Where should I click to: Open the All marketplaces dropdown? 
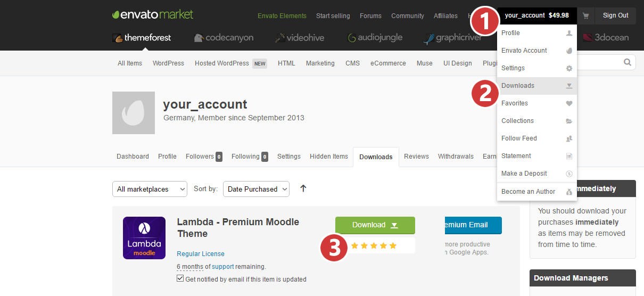[x=150, y=189]
